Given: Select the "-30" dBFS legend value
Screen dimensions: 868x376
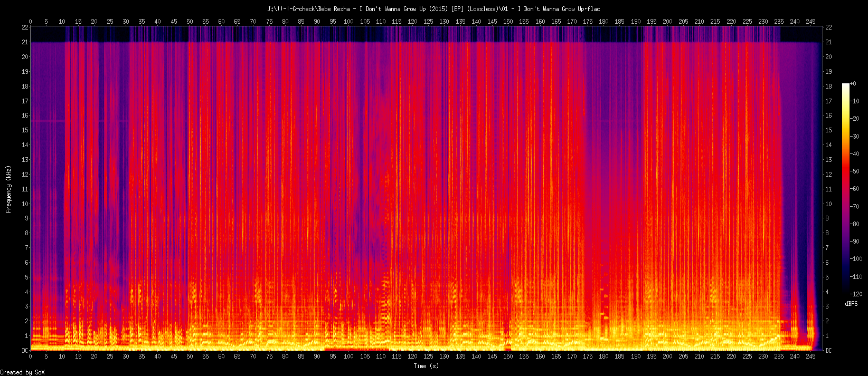Looking at the screenshot, I should click(x=854, y=137).
